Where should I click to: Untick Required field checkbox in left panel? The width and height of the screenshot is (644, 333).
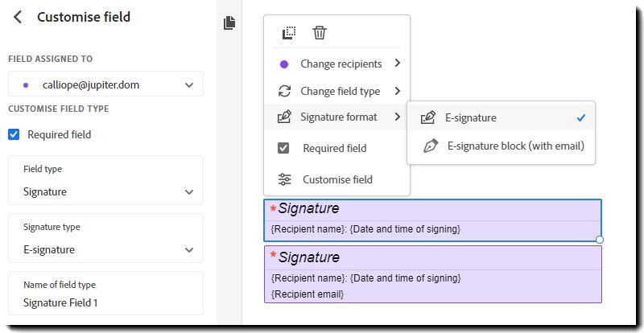tap(14, 134)
